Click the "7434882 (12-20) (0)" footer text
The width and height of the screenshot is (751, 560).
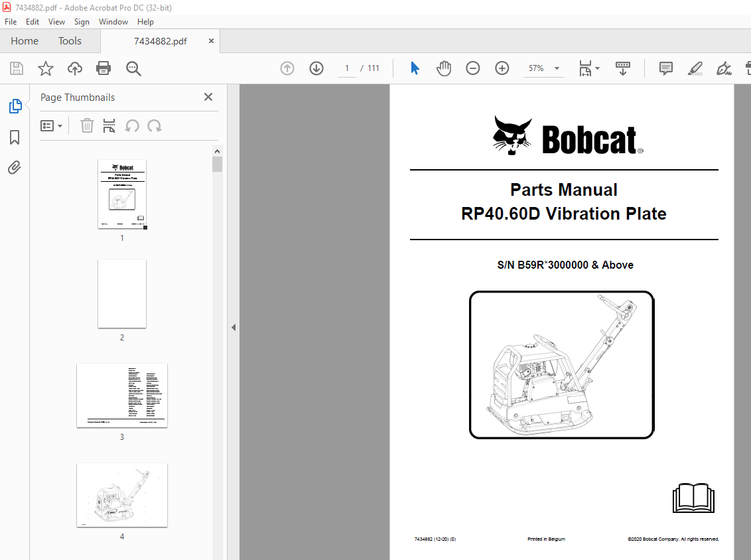[435, 539]
